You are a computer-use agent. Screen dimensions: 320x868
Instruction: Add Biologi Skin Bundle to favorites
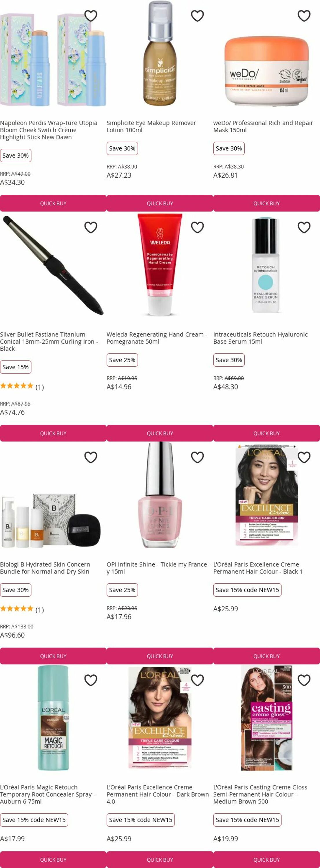(91, 457)
